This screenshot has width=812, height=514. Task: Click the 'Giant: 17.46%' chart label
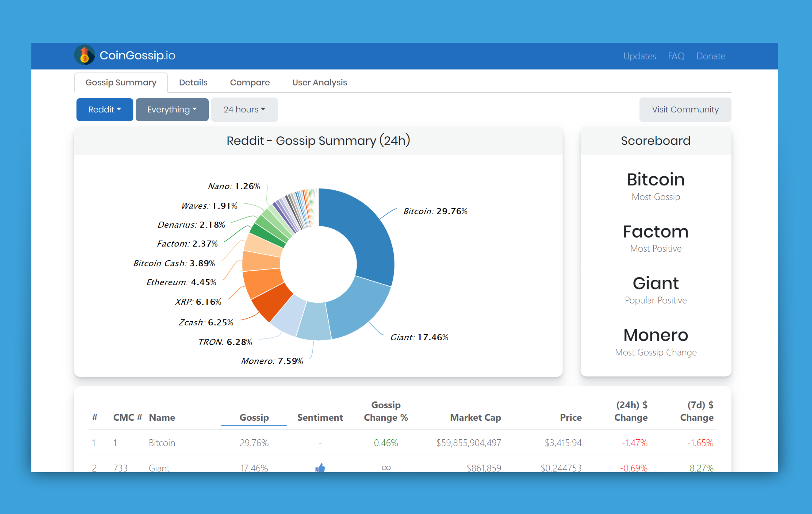(419, 337)
